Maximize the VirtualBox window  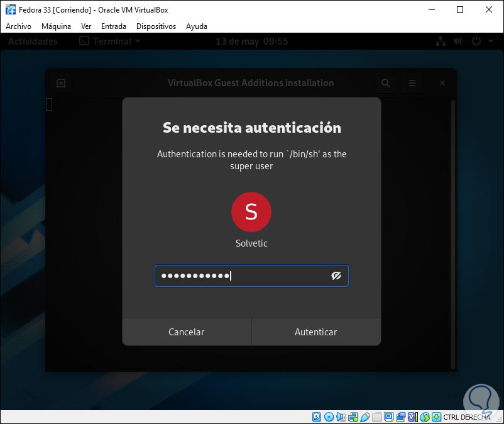[460, 9]
